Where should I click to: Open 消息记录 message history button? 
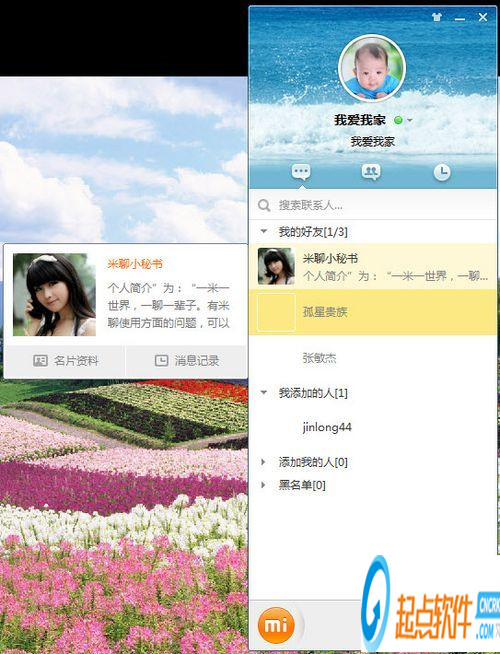tap(186, 361)
